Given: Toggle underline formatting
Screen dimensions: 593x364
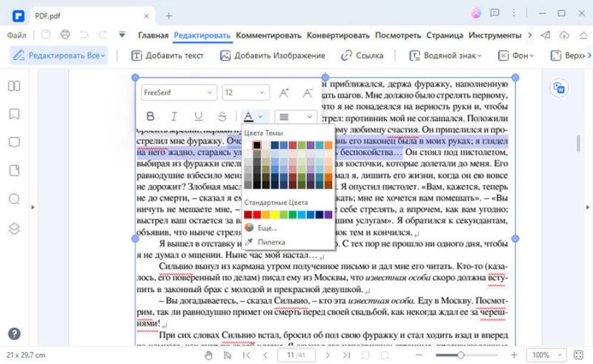Looking at the screenshot, I should 198,117.
